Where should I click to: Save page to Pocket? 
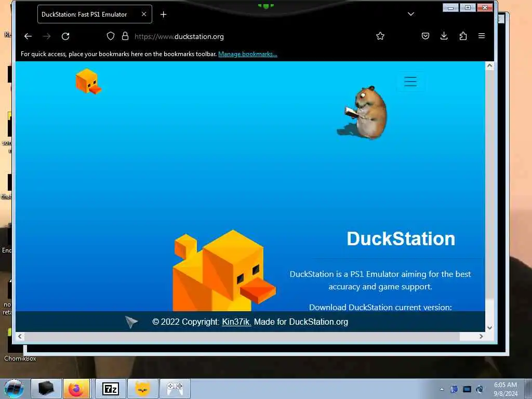[x=425, y=36]
